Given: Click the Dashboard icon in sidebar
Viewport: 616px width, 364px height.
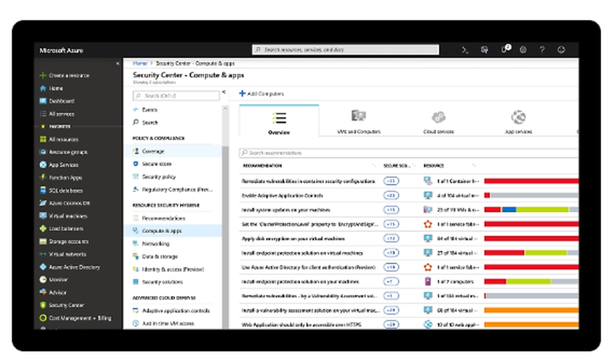Looking at the screenshot, I should pyautogui.click(x=43, y=101).
